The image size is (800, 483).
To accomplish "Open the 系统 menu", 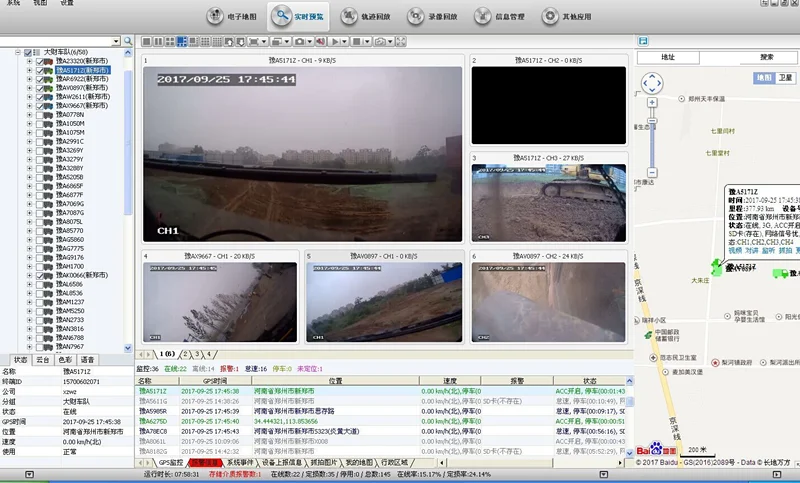I will click(14, 3).
